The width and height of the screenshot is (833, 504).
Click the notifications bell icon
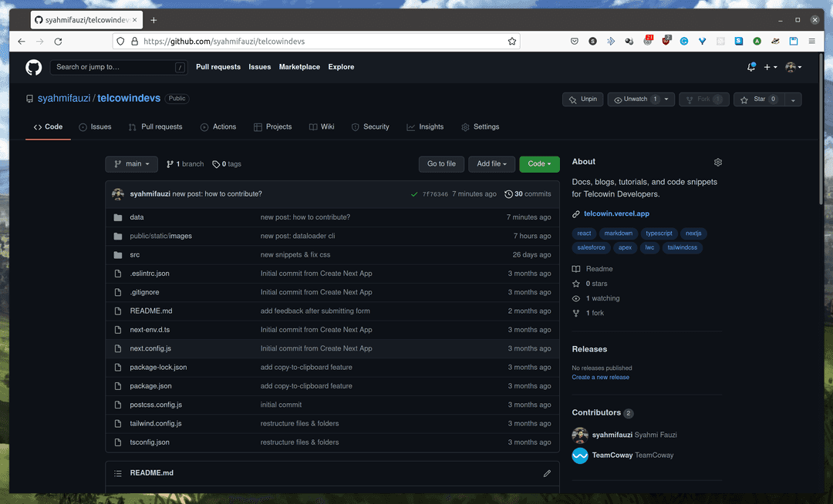click(750, 67)
